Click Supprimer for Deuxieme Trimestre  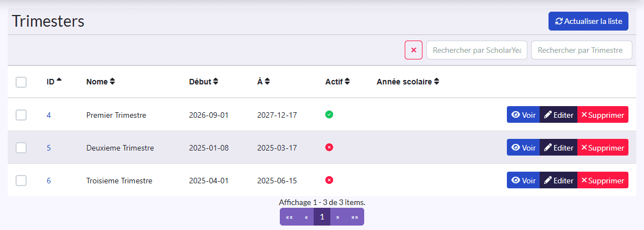click(x=603, y=147)
